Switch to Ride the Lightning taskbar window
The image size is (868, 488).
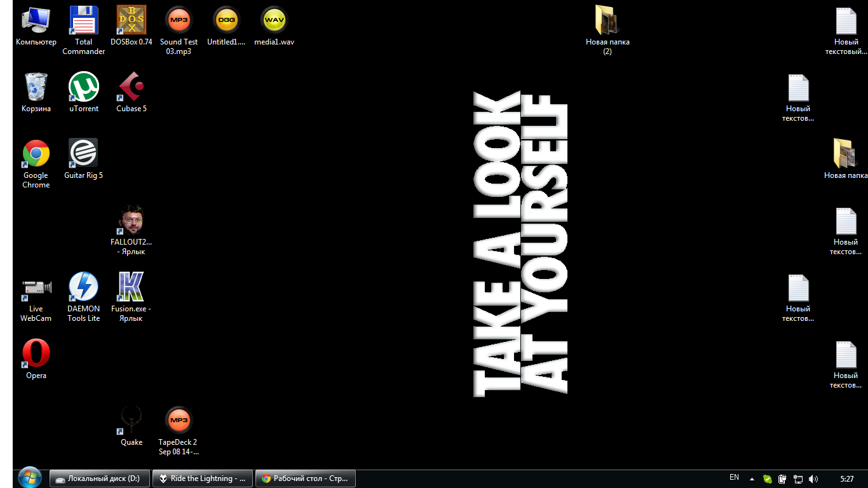[x=203, y=478]
